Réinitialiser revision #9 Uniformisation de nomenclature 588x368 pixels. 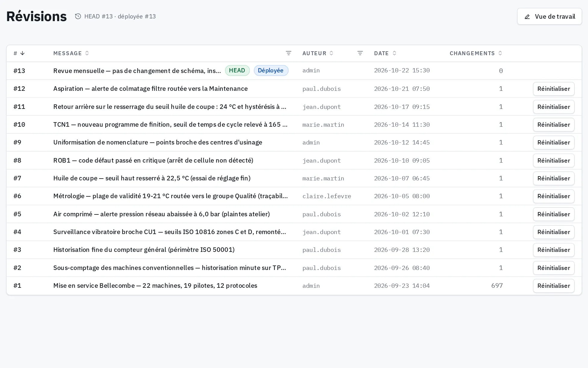554,142
